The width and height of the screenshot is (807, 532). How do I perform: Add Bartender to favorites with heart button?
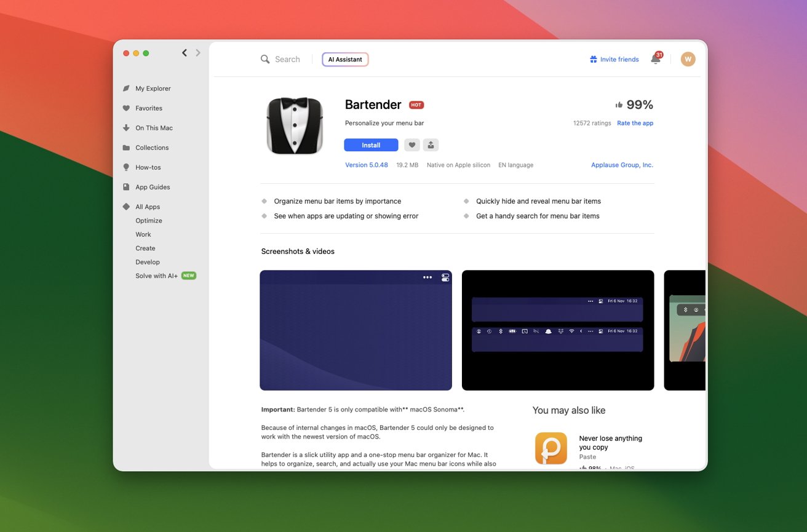tap(412, 145)
